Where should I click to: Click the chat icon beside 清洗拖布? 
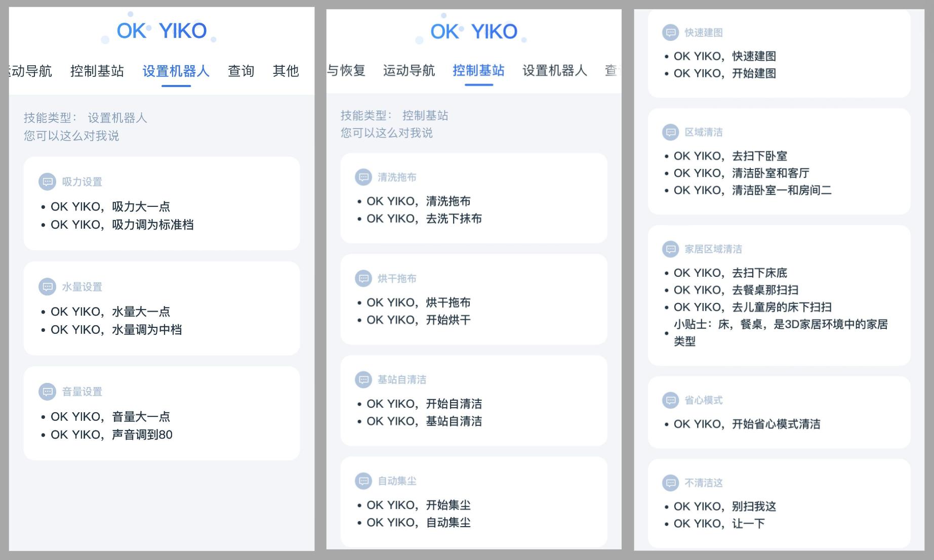click(x=363, y=177)
